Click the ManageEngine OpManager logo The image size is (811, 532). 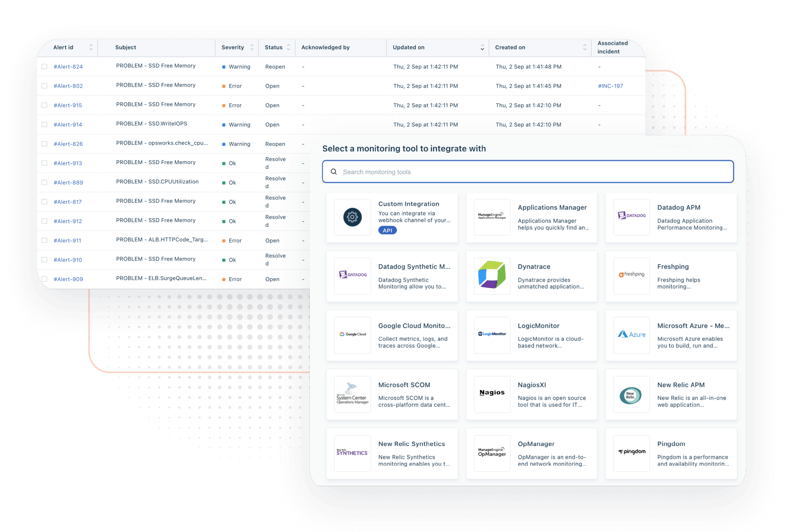(x=492, y=452)
